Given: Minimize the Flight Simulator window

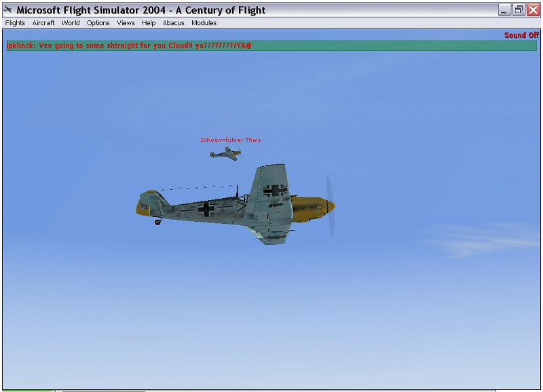Looking at the screenshot, I should [x=505, y=10].
